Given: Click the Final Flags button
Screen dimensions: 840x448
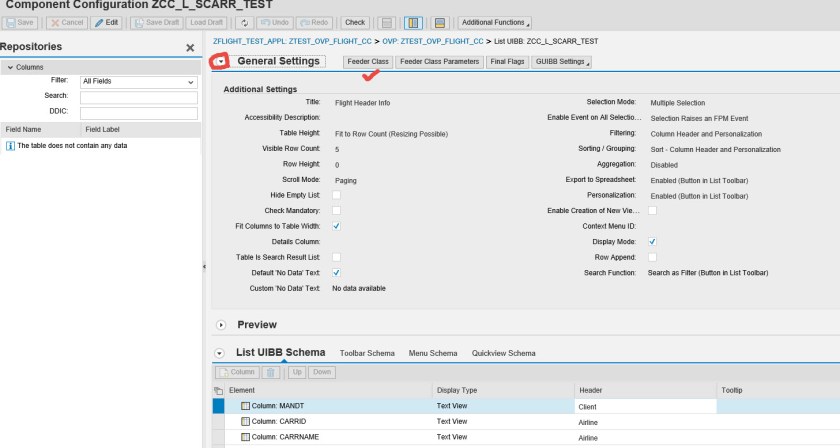Looking at the screenshot, I should [x=507, y=62].
